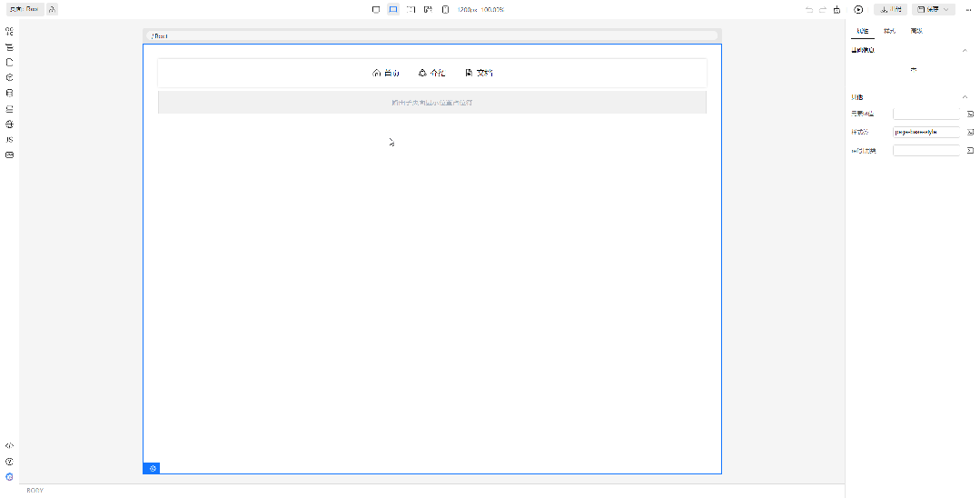Screen dimensions: 980x498
Task: Click the input containing page-base-style
Action: click(926, 132)
